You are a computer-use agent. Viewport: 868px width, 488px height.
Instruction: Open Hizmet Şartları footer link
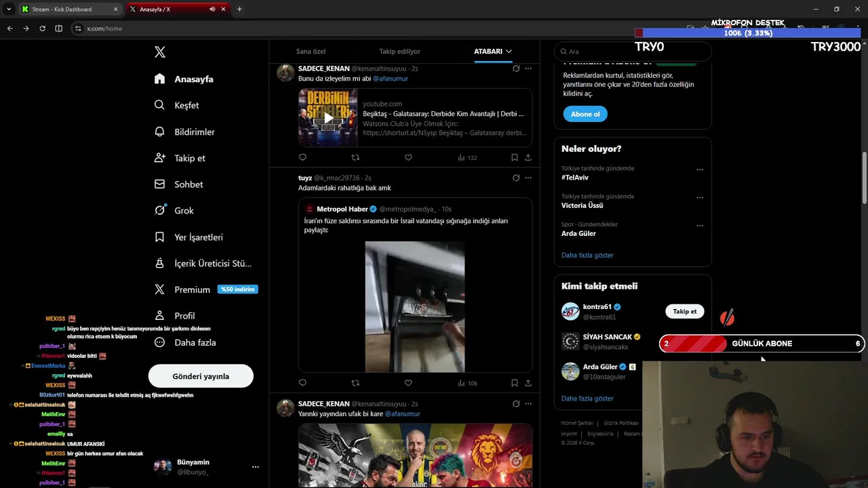[577, 423]
